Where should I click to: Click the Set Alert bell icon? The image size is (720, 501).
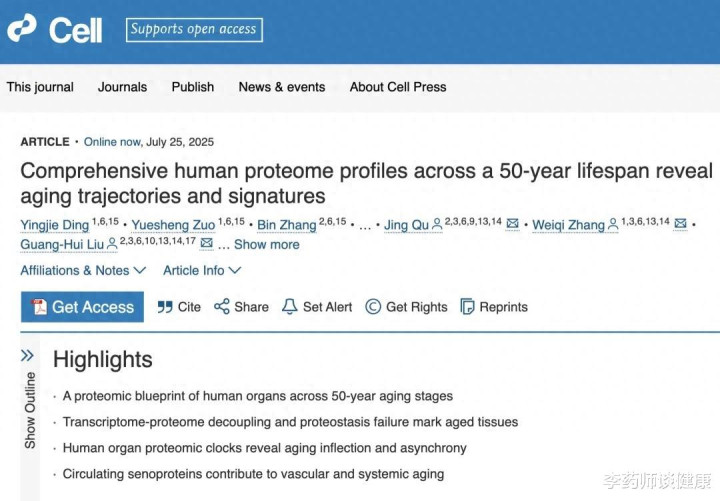tap(290, 307)
